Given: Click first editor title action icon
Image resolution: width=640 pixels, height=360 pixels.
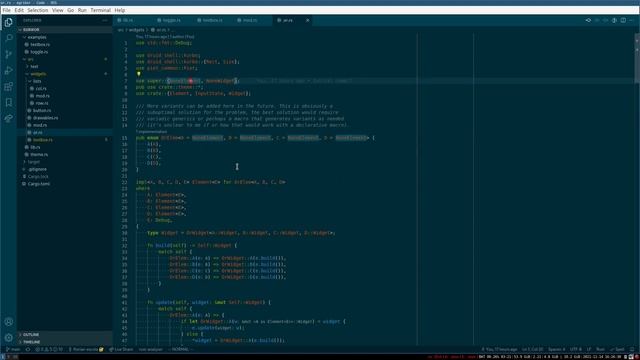Looking at the screenshot, I should [588, 20].
